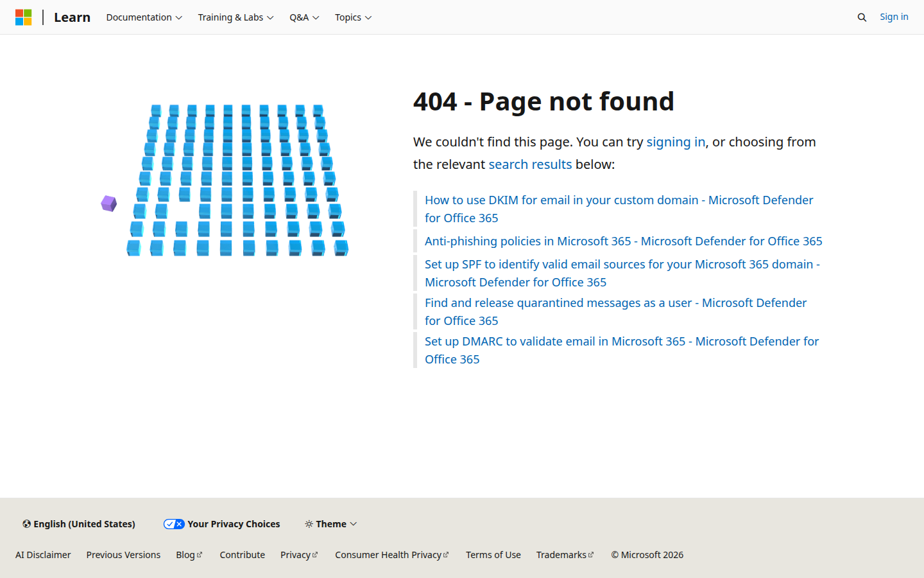Image resolution: width=924 pixels, height=578 pixels.
Task: Open the Trademarks footer link
Action: coord(565,555)
